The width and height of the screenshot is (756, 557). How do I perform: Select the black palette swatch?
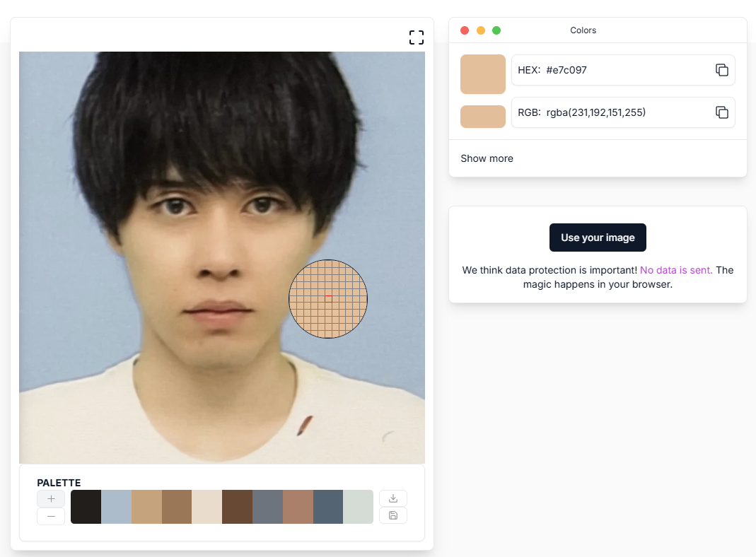pyautogui.click(x=86, y=507)
